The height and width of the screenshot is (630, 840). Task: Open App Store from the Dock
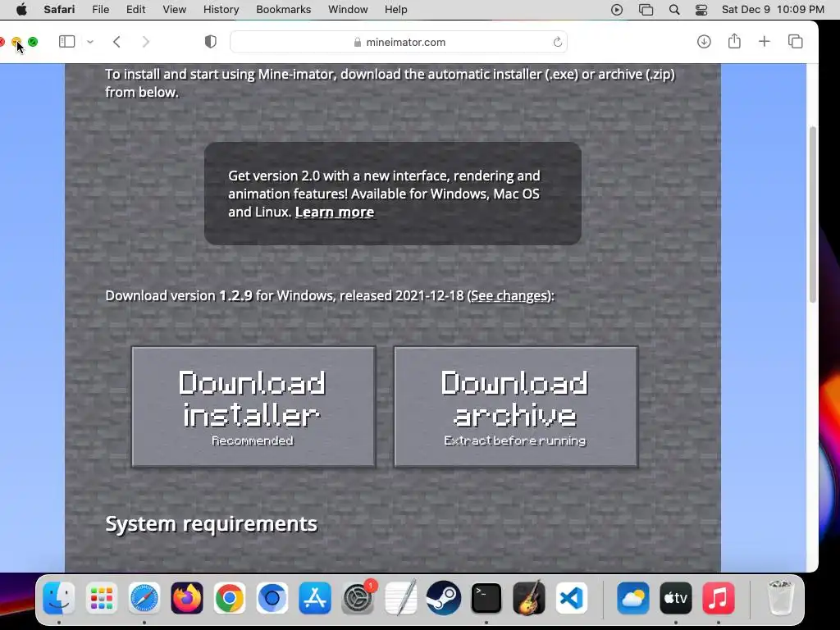pyautogui.click(x=315, y=598)
